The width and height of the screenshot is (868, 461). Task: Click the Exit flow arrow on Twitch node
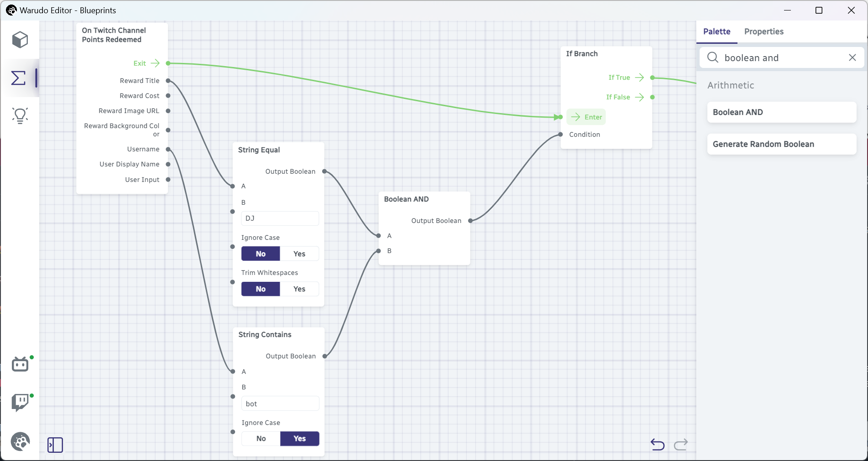(155, 63)
